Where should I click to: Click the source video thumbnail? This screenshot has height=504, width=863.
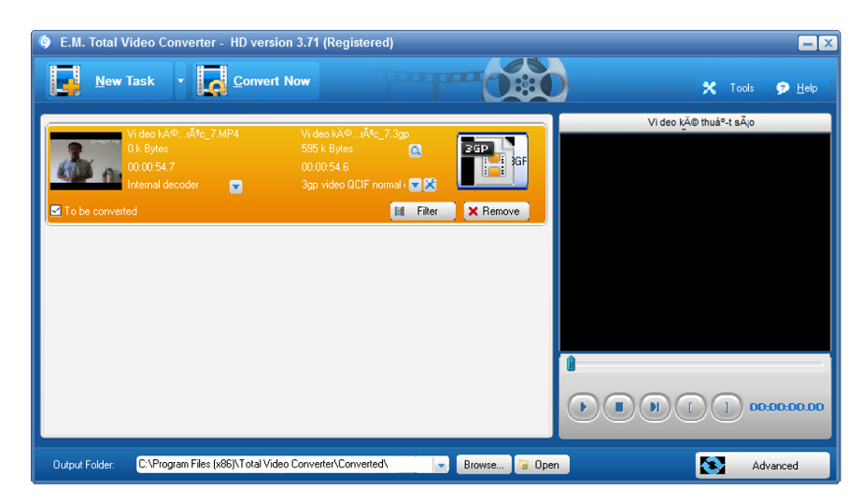(86, 161)
